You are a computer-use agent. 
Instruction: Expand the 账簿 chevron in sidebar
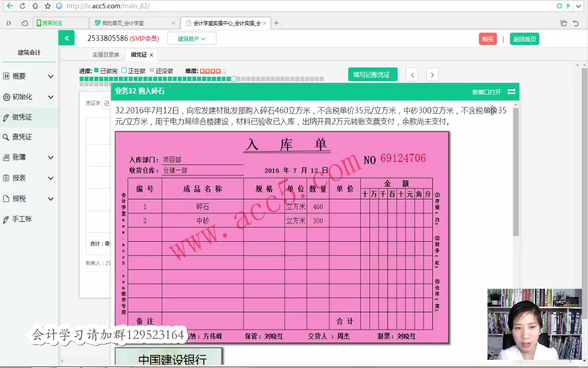pos(50,157)
